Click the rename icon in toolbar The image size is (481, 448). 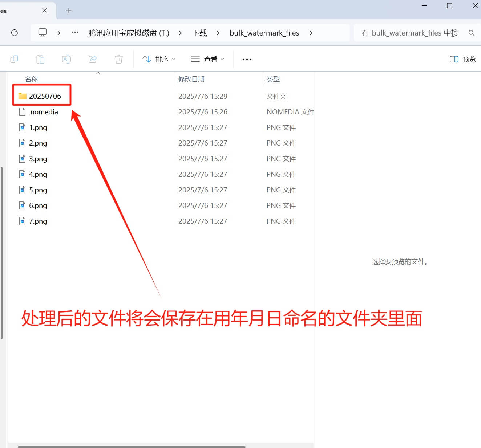click(66, 59)
